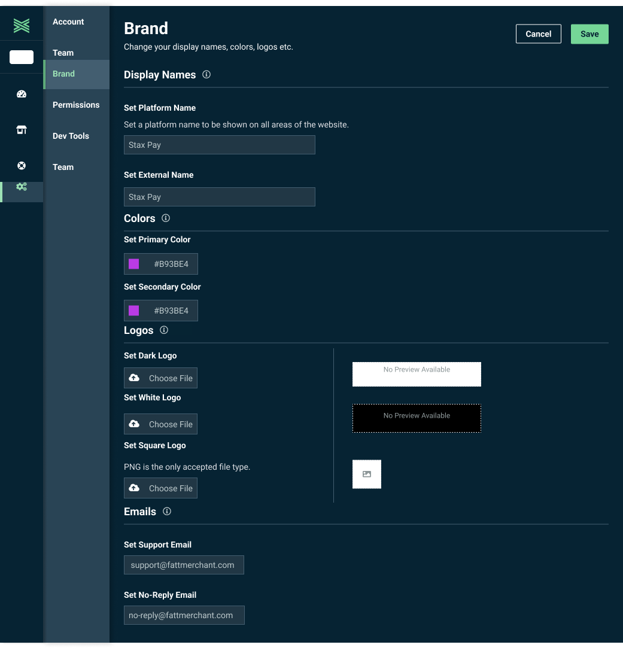The height and width of the screenshot is (672, 623).
Task: Click the Brand page heading
Action: click(x=145, y=28)
